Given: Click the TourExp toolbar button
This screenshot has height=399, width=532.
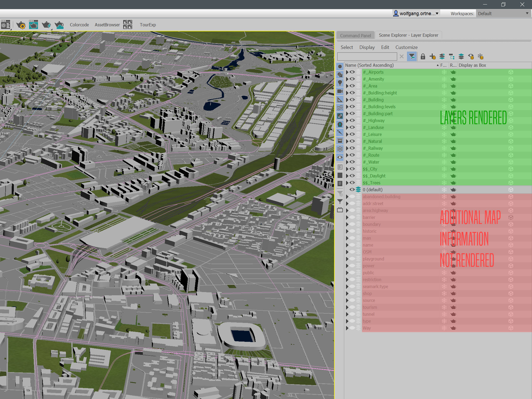Looking at the screenshot, I should pyautogui.click(x=148, y=25).
